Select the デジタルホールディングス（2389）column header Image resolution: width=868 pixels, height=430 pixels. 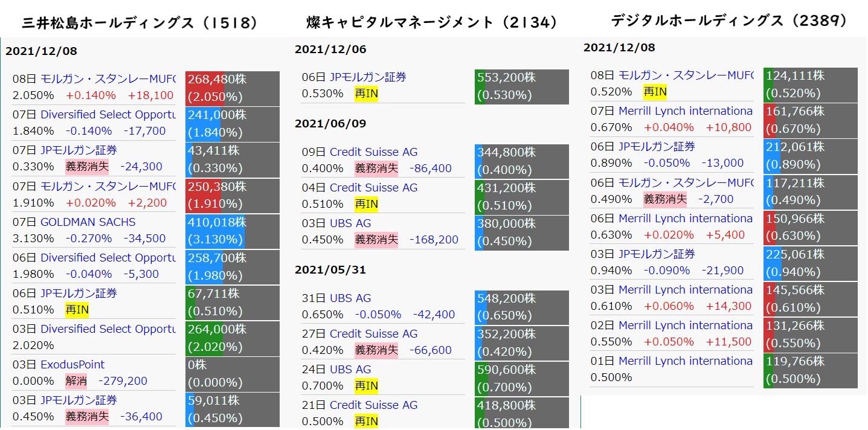click(x=728, y=19)
